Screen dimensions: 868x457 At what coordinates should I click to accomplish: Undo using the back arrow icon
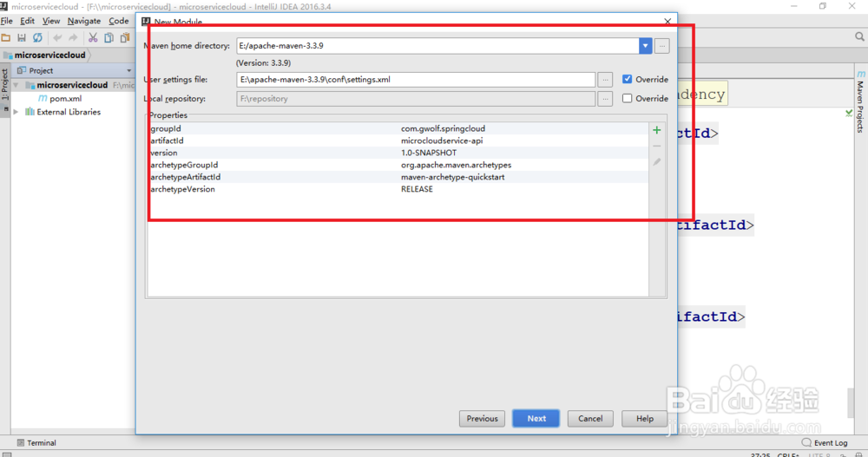tap(57, 37)
